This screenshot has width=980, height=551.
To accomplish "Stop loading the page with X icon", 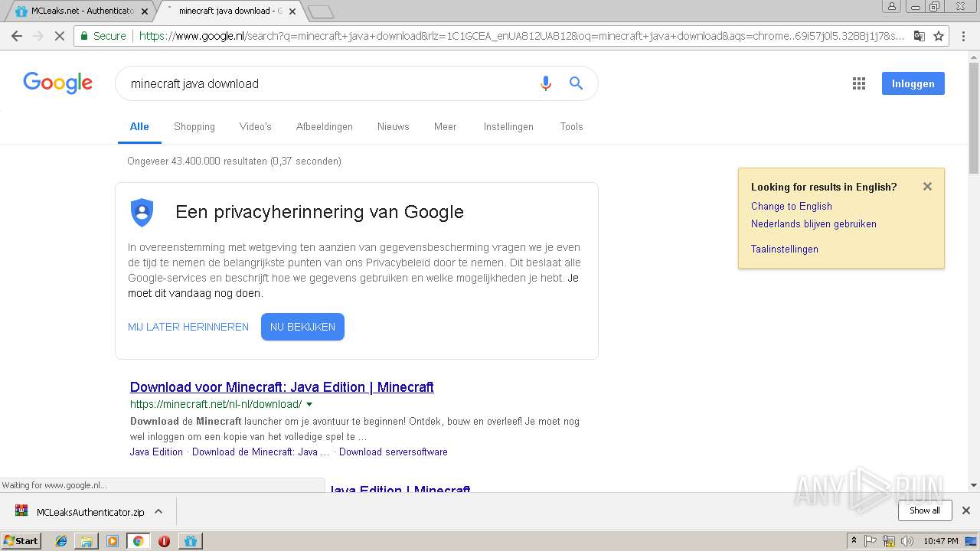I will pos(60,36).
